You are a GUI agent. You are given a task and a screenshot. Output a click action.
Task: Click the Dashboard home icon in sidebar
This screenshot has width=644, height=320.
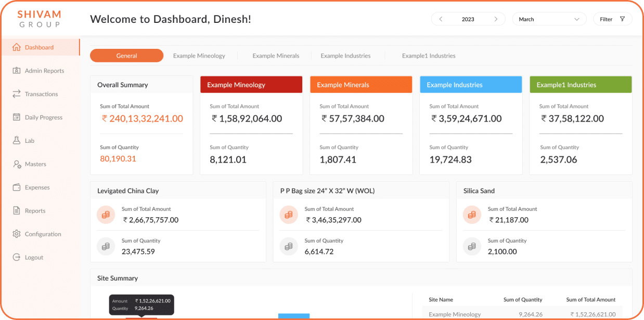pyautogui.click(x=16, y=47)
